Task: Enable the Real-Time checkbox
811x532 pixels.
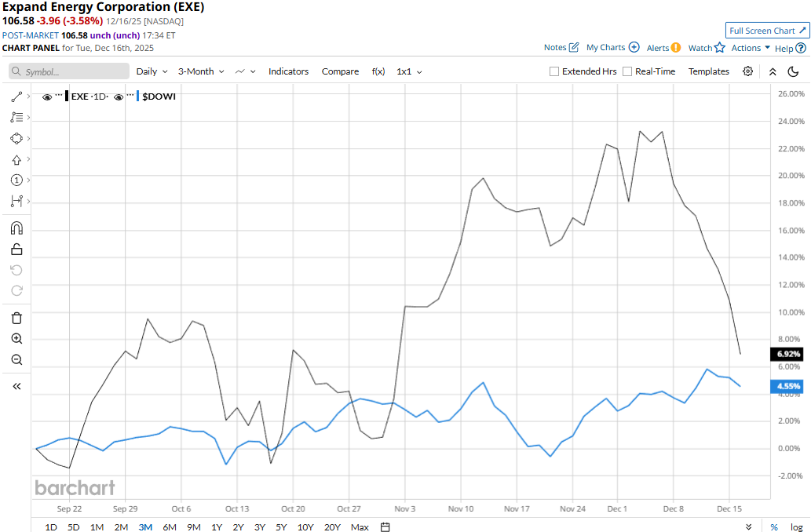Action: click(627, 71)
